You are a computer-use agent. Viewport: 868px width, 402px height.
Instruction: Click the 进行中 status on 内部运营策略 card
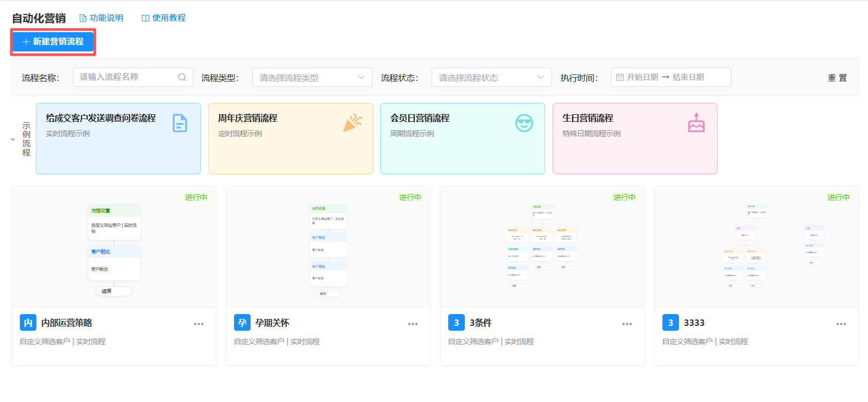196,197
